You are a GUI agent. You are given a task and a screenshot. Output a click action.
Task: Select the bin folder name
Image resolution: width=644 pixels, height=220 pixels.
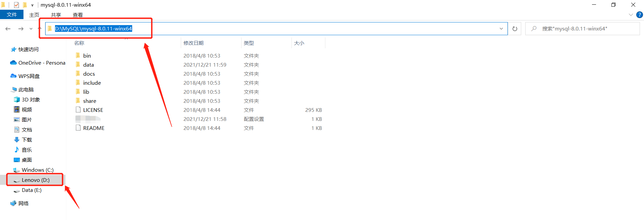click(x=87, y=56)
